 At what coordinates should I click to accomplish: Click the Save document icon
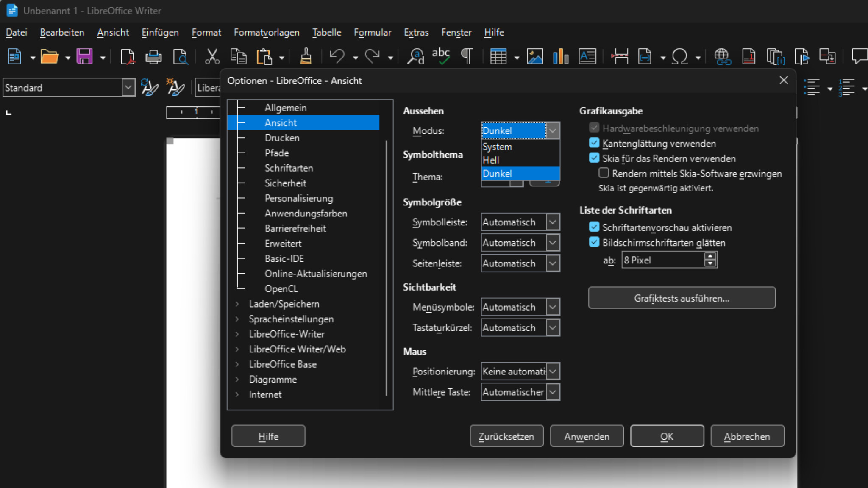[84, 56]
